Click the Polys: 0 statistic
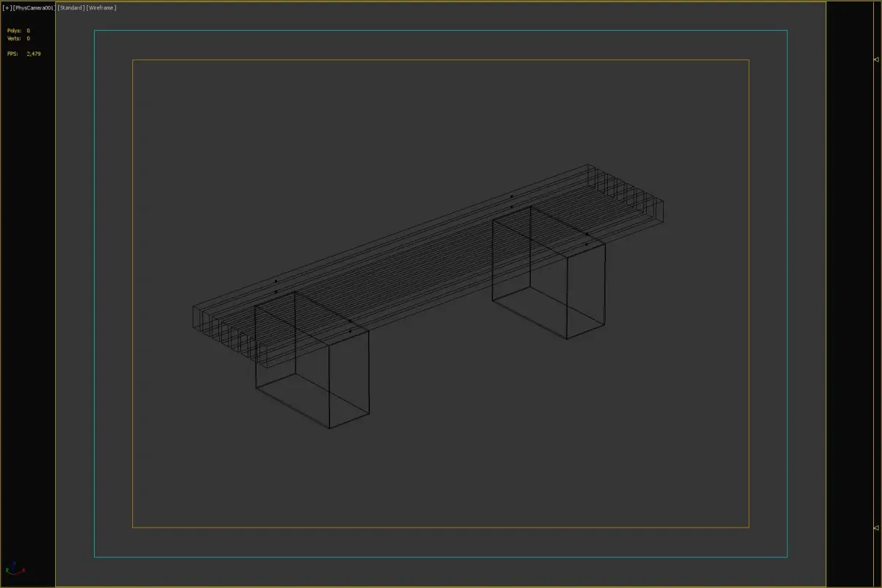882x588 pixels. pos(18,31)
